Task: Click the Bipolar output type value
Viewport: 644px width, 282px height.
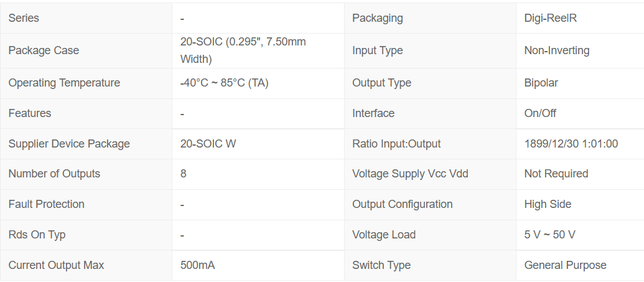Action: [541, 83]
